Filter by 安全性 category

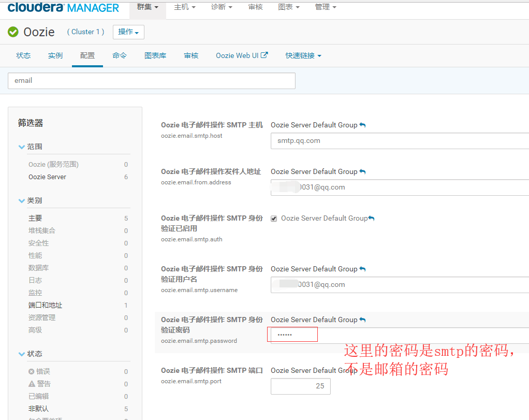pyautogui.click(x=38, y=243)
